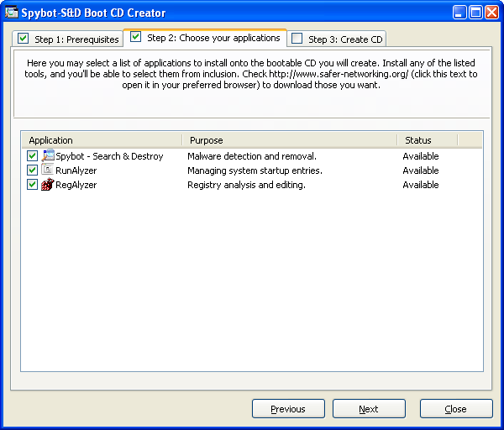Screen dimensions: 504x430
Task: Click the Available status for Spybot row
Action: 421,156
